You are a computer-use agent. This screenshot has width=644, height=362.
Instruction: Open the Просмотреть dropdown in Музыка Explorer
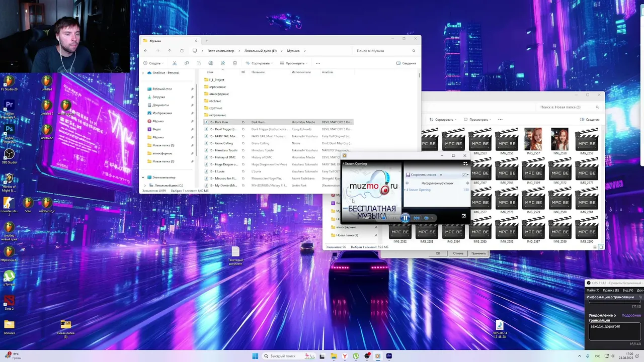point(293,63)
